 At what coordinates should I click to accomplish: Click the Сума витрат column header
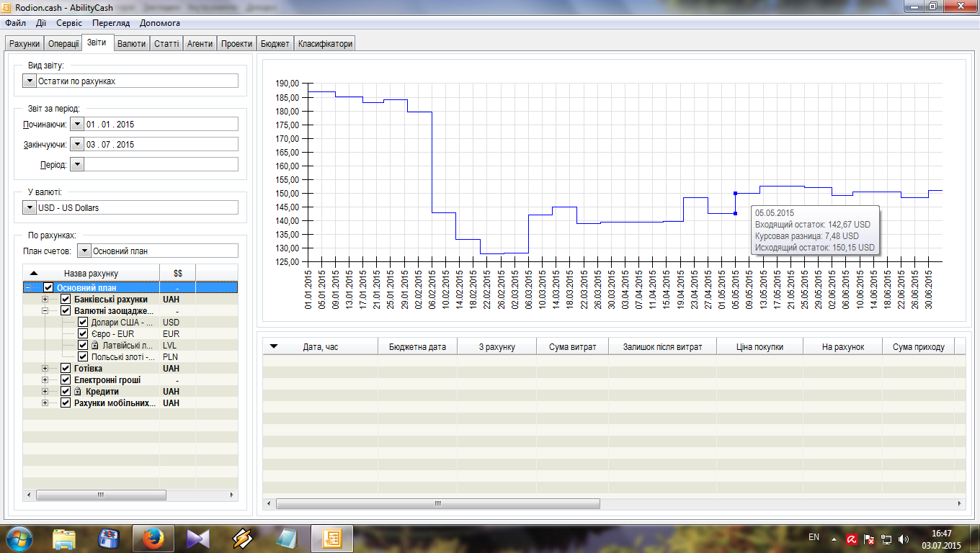pyautogui.click(x=572, y=347)
